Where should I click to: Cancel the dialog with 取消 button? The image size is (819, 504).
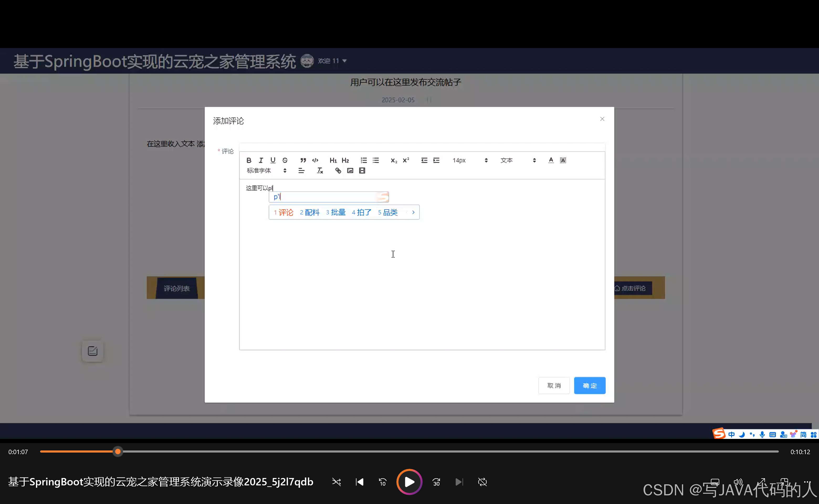point(554,385)
